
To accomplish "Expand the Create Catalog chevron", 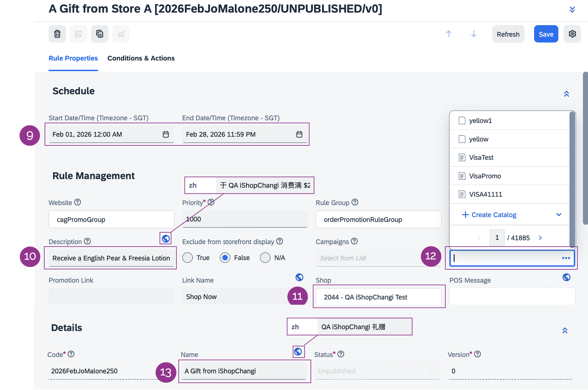I will pos(559,215).
